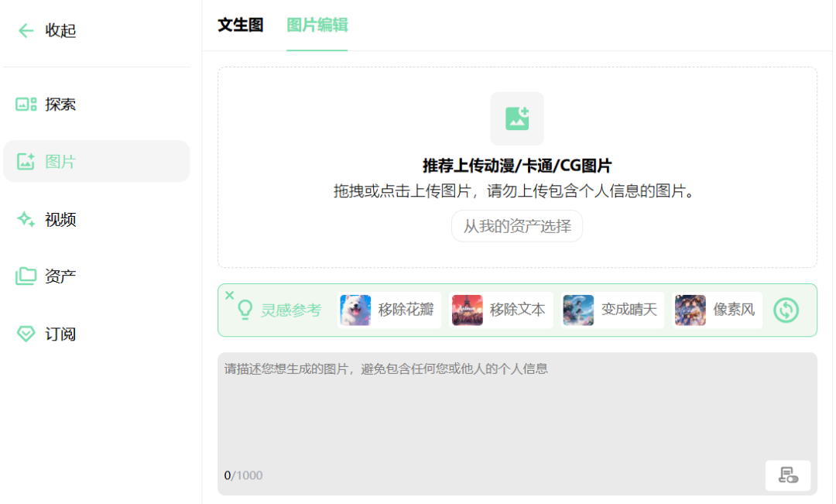The width and height of the screenshot is (836, 504).
Task: Click the lightbulb icon next to 灵感参考
Action: click(245, 310)
